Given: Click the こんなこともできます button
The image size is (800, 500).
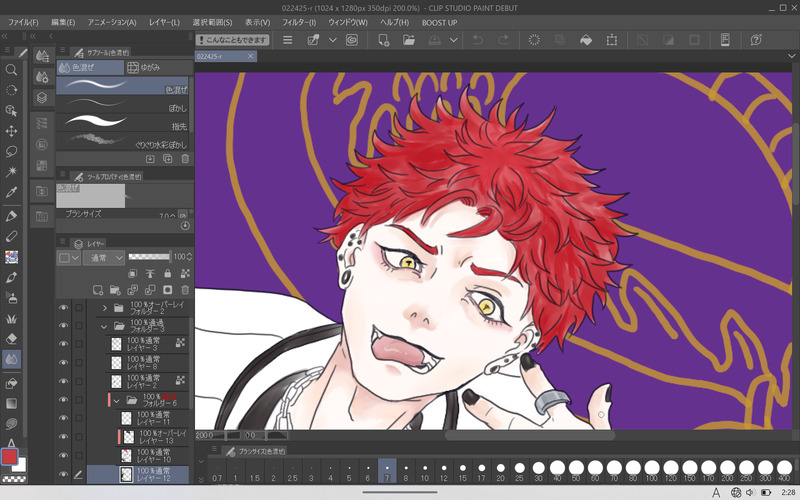Looking at the screenshot, I should [233, 40].
